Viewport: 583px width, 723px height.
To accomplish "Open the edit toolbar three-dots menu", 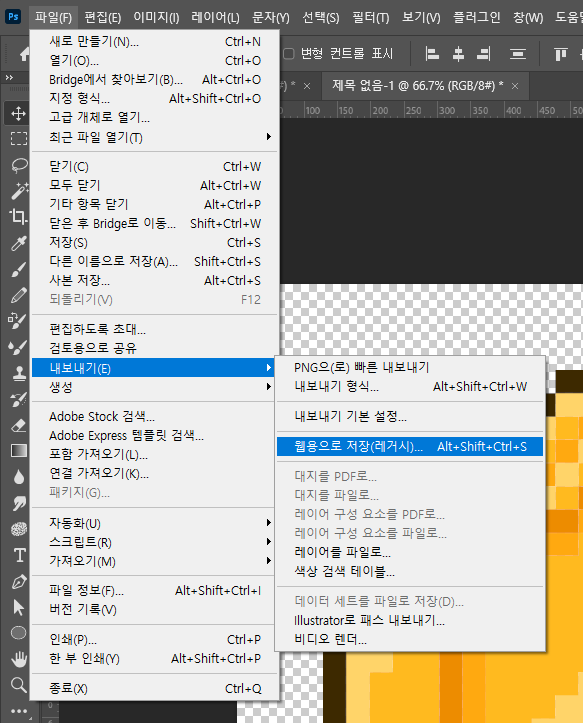I will (18, 711).
